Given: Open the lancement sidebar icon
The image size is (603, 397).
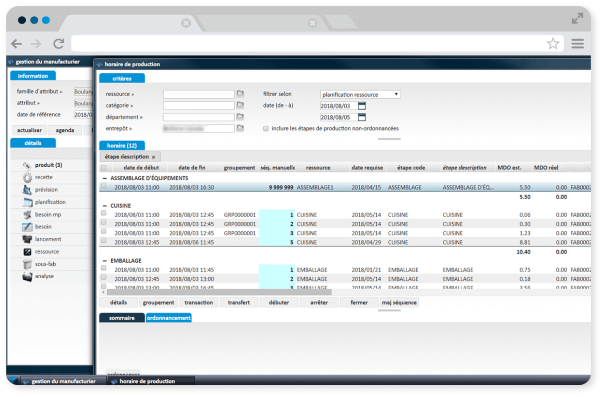Looking at the screenshot, I should click(27, 239).
